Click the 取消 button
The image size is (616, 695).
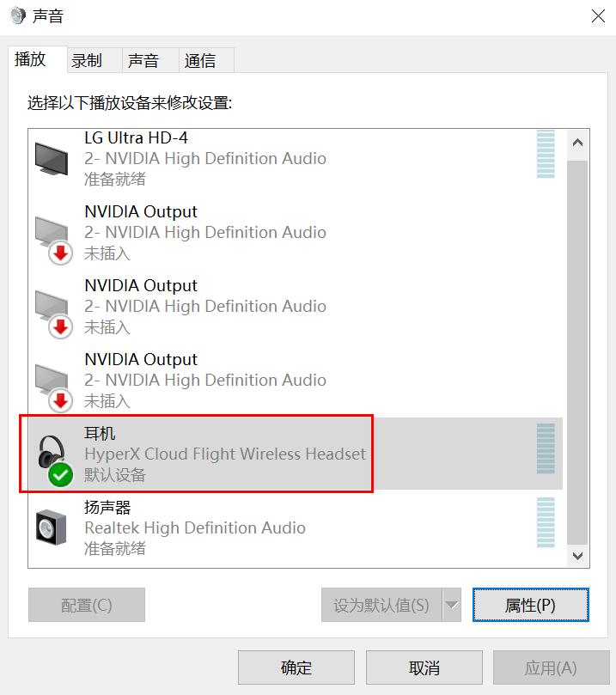(x=424, y=668)
